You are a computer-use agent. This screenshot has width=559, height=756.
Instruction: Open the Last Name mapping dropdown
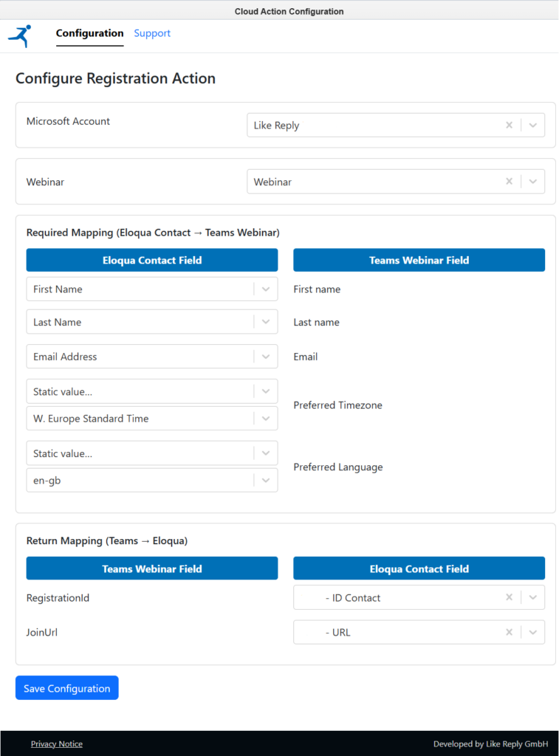click(266, 322)
